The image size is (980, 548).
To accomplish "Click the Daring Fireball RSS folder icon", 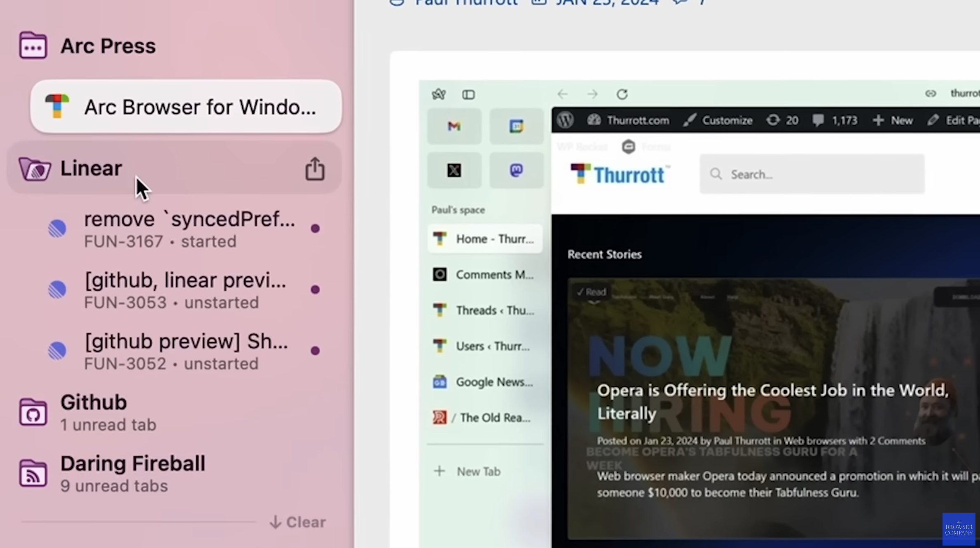I will (x=33, y=473).
